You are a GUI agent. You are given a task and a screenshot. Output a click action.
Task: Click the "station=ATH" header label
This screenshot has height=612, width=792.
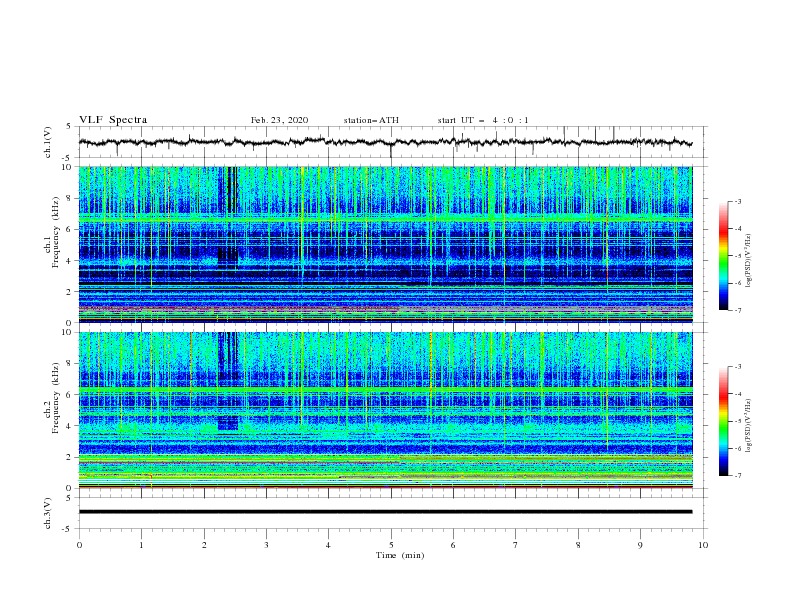(x=371, y=120)
